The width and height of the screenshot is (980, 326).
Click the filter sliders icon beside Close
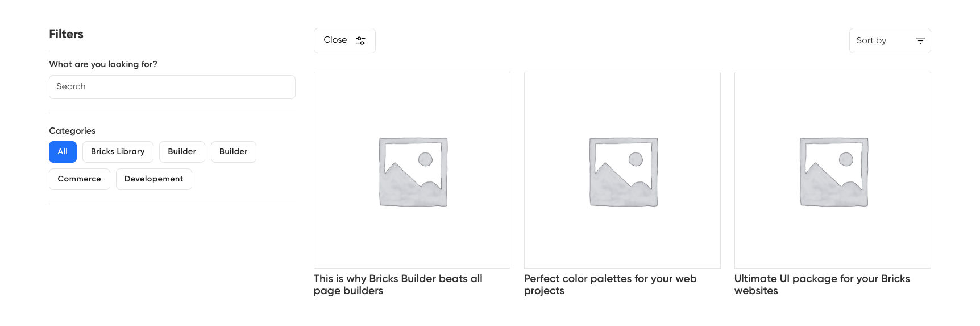360,40
